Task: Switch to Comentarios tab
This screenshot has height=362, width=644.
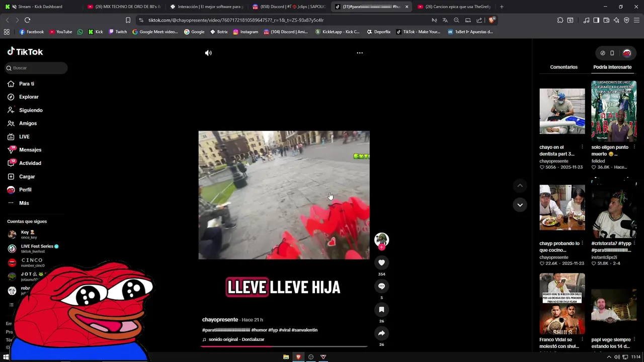Action: 563,67
